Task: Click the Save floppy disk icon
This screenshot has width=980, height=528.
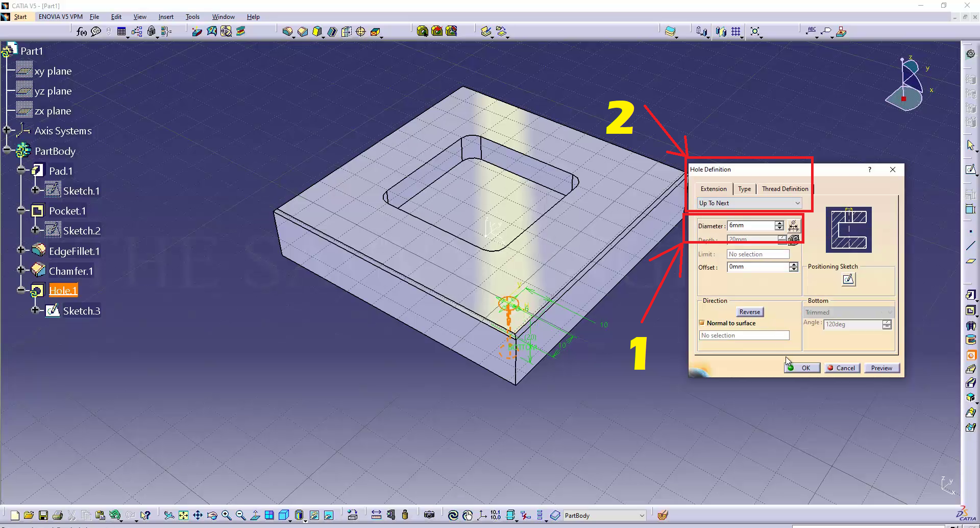Action: (43, 515)
